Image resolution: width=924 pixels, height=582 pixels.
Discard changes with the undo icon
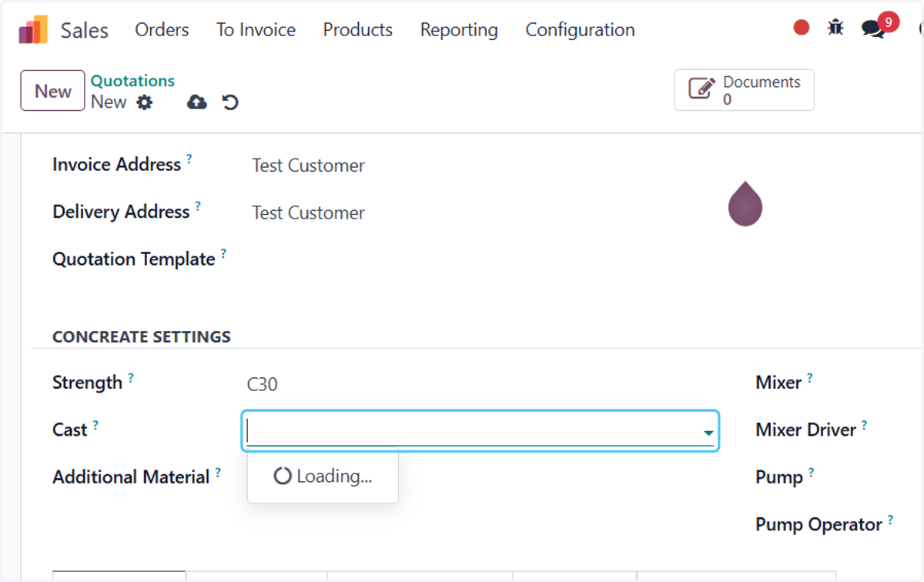click(x=230, y=102)
